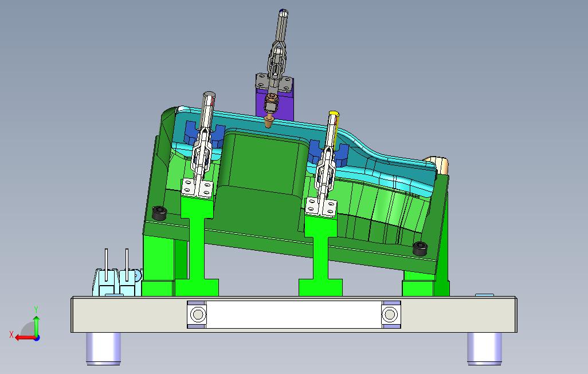This screenshot has width=588, height=374.
Task: Select the second thin vertical pin
Action: click(x=127, y=265)
